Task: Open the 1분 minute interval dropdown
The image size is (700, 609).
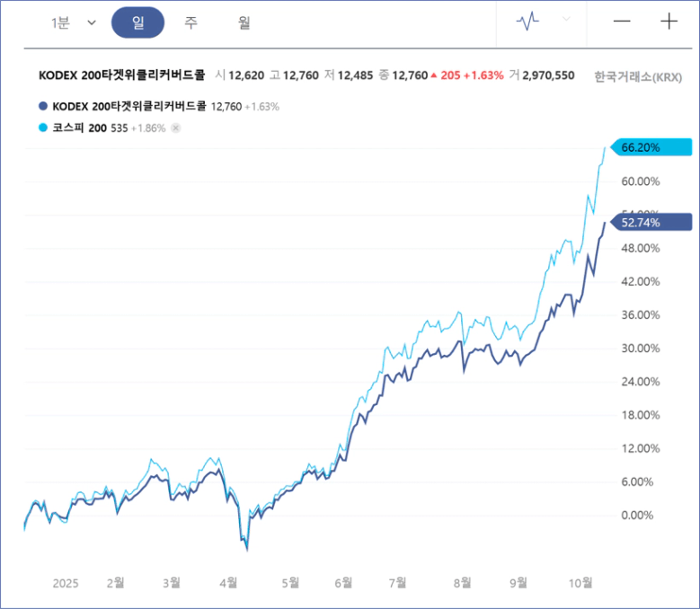Action: [61, 22]
